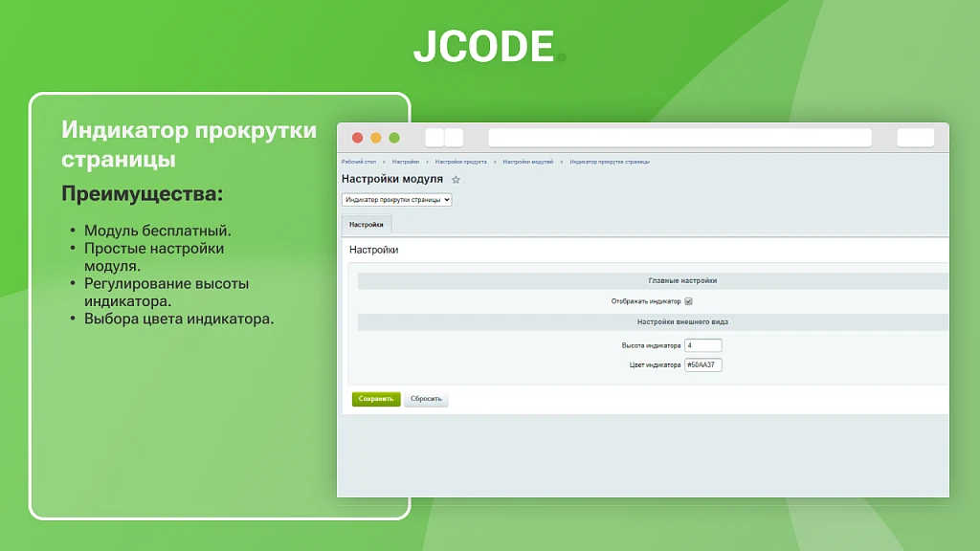This screenshot has height=551, width=980.
Task: Click the Выбора цвета индикатора bullet text
Action: 179,319
